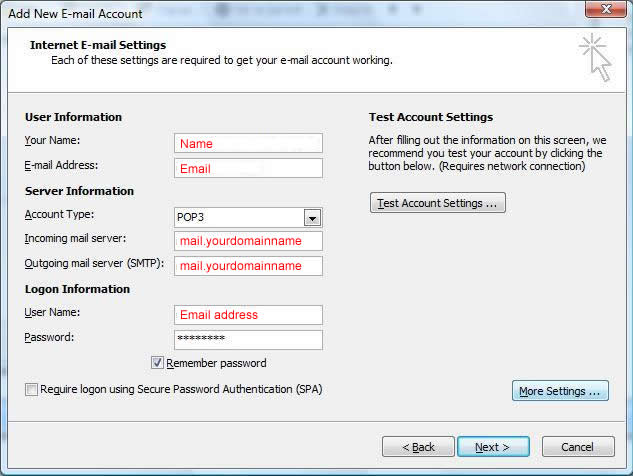Focus the User Name input box
Image resolution: width=633 pixels, height=476 pixels.
coord(248,315)
